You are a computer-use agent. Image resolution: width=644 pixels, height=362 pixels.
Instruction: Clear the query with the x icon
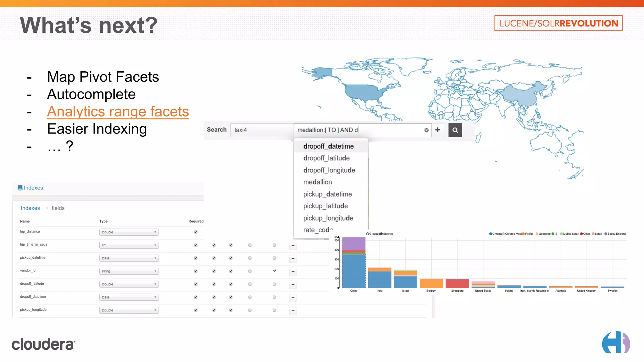coord(426,130)
